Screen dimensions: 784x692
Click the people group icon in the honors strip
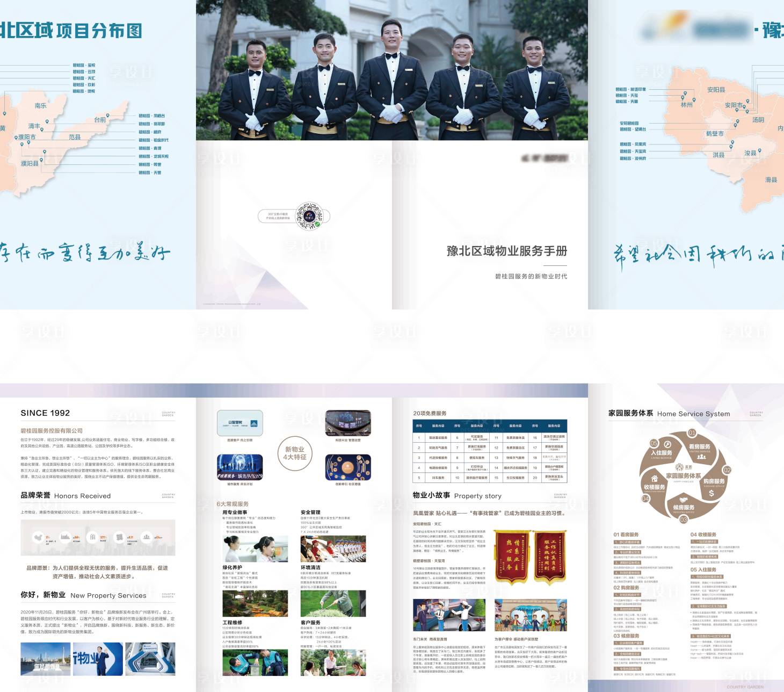(x=146, y=537)
